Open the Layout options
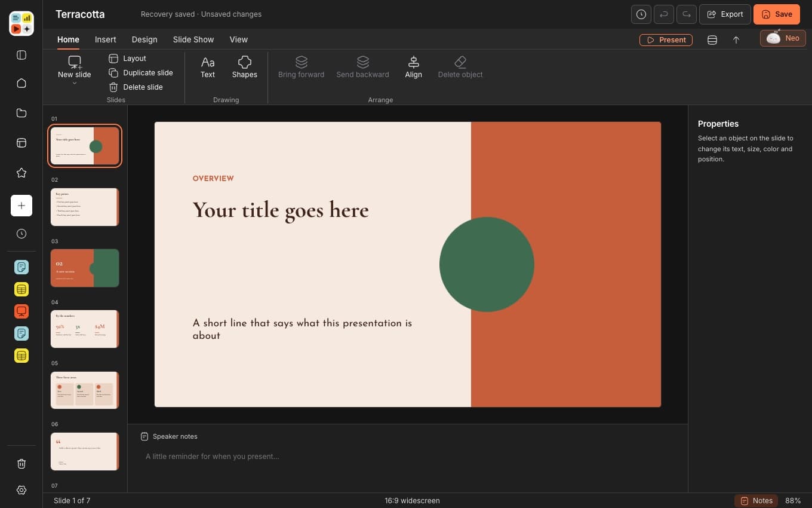812x508 pixels. coord(128,59)
